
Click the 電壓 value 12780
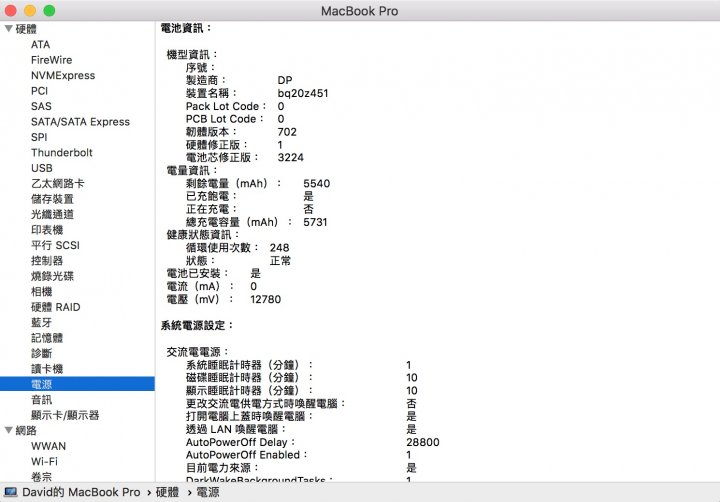(265, 299)
